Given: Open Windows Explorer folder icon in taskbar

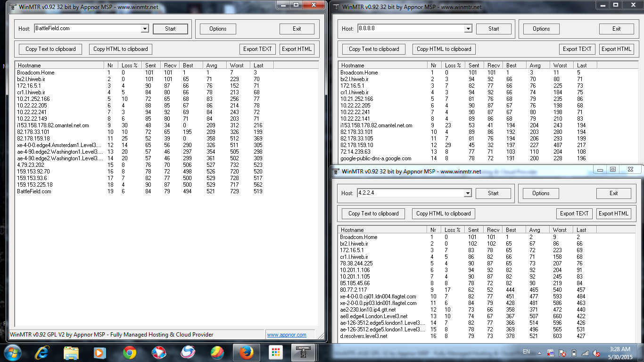Looking at the screenshot, I should point(71,352).
